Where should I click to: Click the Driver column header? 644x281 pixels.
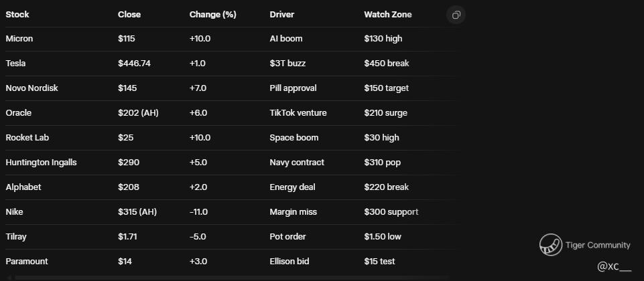tap(281, 14)
